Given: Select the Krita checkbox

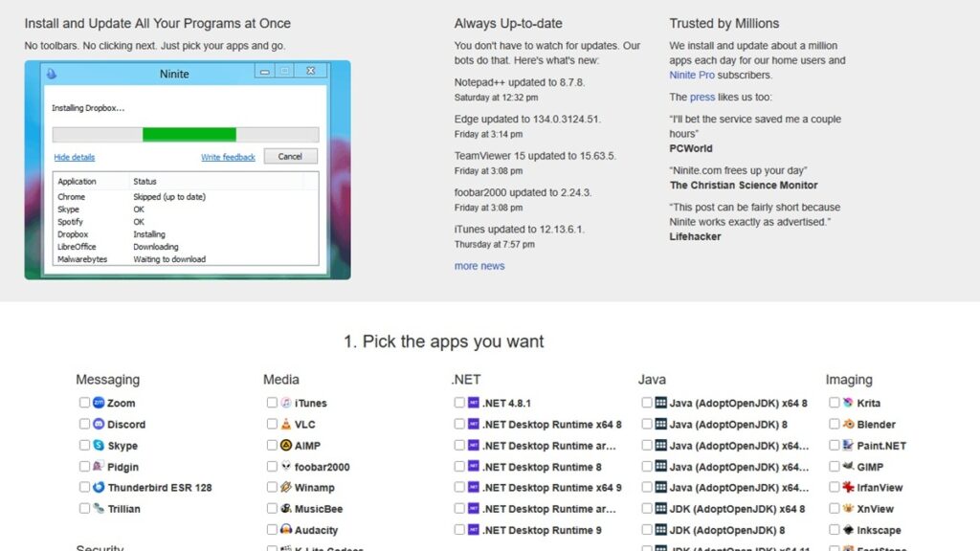Looking at the screenshot, I should 835,403.
